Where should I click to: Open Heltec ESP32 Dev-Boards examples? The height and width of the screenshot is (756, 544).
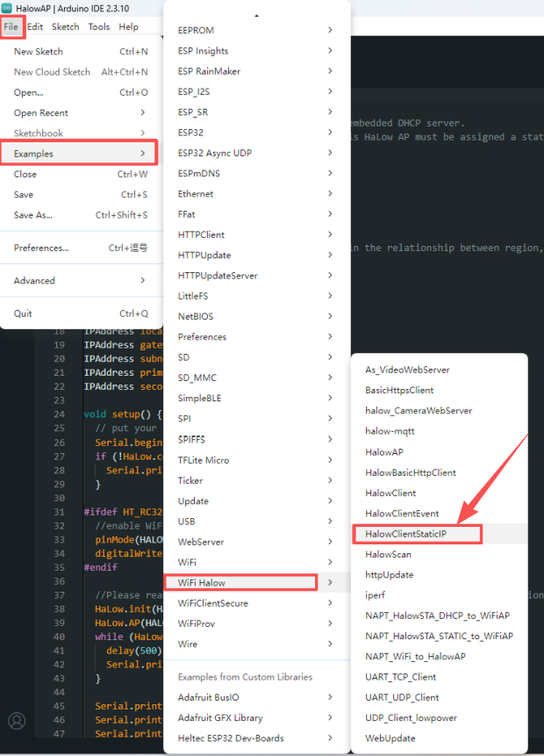[x=256, y=738]
